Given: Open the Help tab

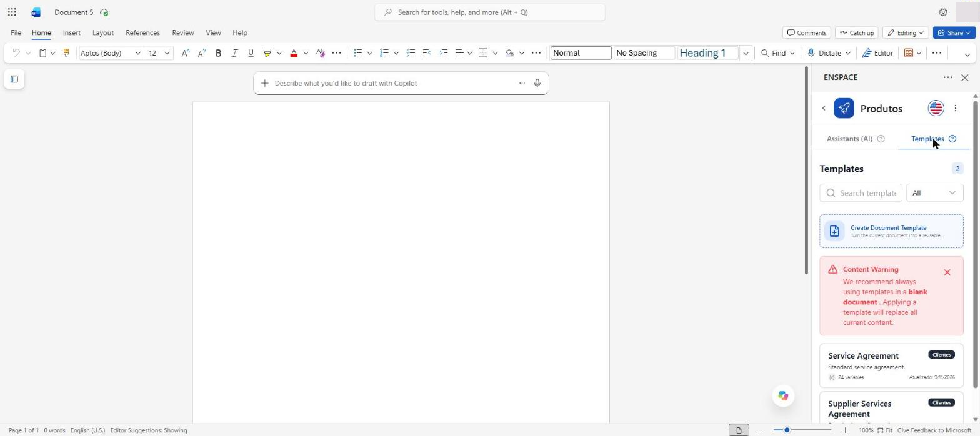Looking at the screenshot, I should [240, 32].
